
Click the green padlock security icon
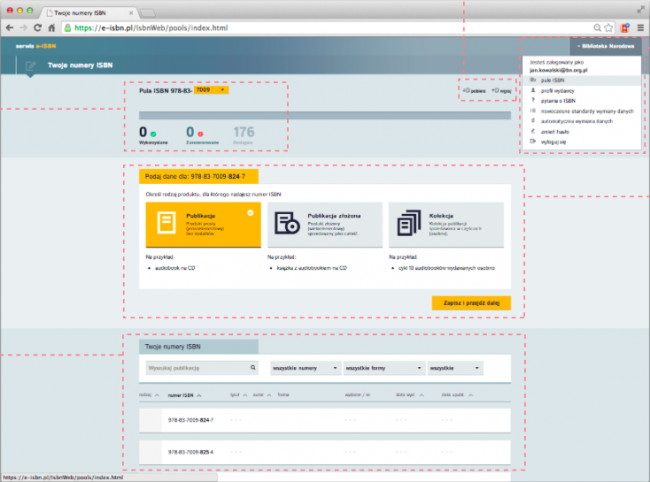68,28
